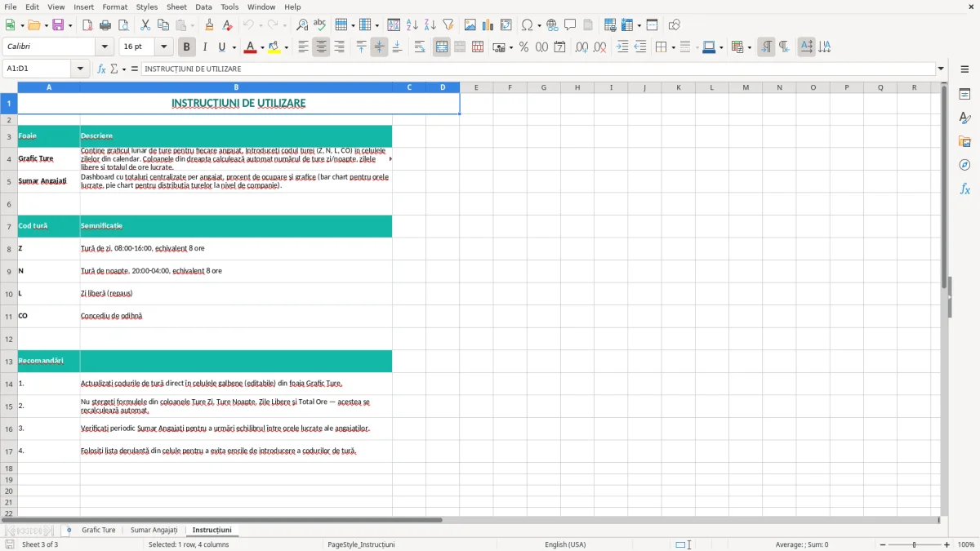This screenshot has width=980, height=551.
Task: Expand the formula bar with its arrow
Action: 942,69
